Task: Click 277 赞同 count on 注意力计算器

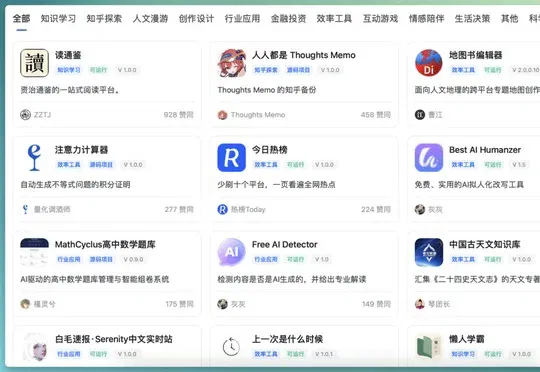Action: tap(179, 209)
